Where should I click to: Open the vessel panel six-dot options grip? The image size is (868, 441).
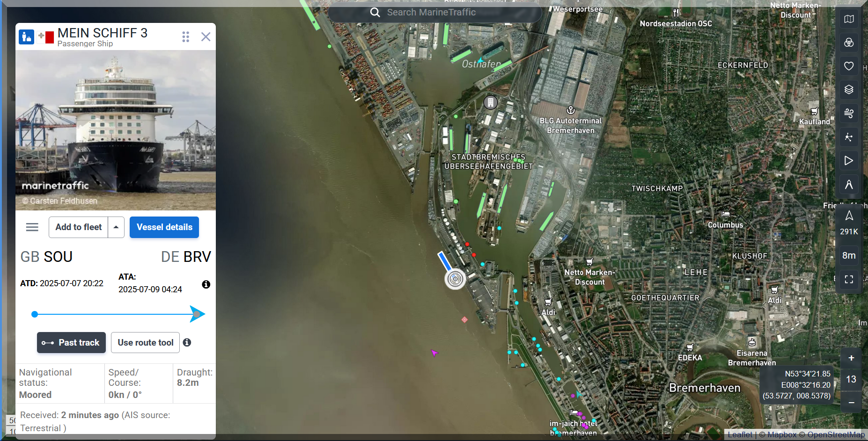185,37
